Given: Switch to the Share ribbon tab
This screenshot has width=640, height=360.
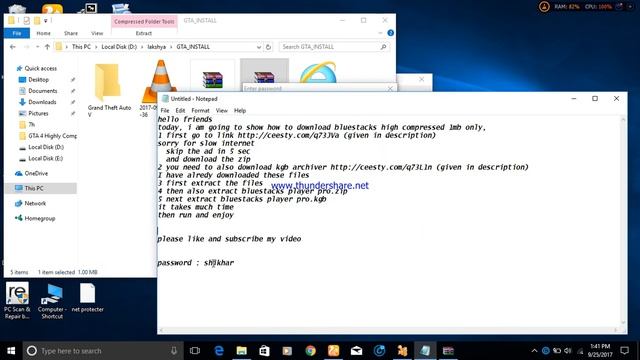Looking at the screenshot, I should tap(71, 33).
